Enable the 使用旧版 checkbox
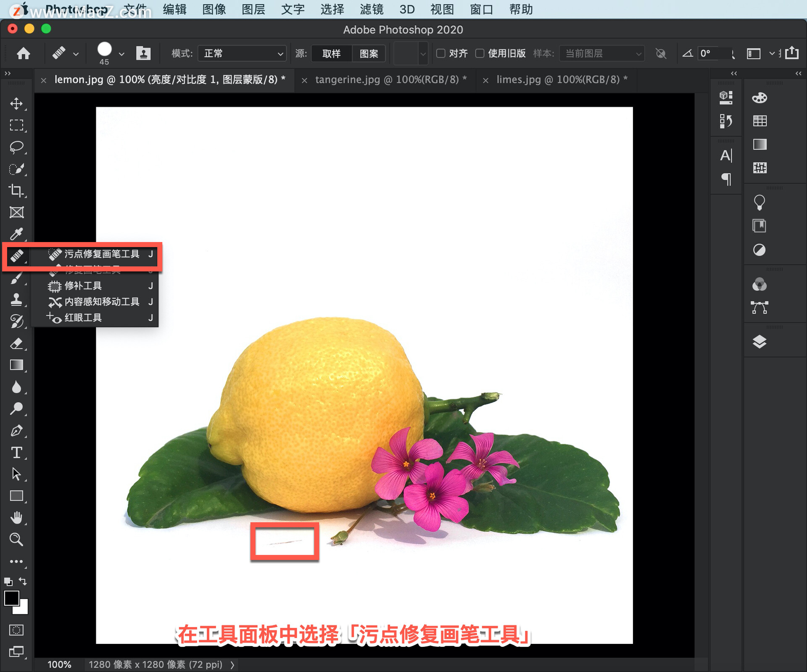Viewport: 807px width, 672px height. click(x=480, y=53)
